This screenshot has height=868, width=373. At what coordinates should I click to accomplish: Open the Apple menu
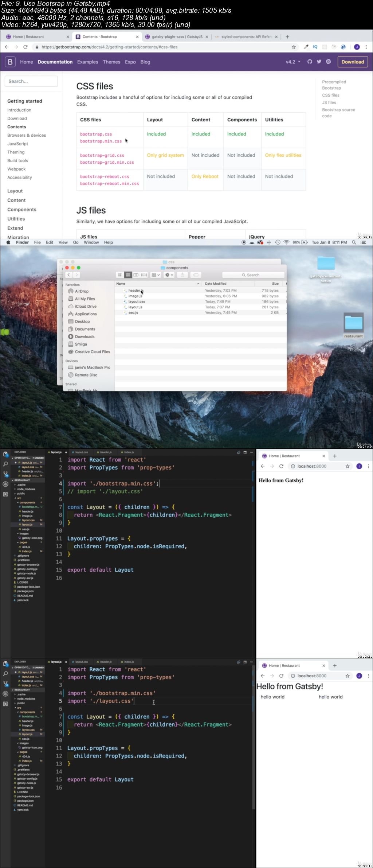[x=8, y=242]
